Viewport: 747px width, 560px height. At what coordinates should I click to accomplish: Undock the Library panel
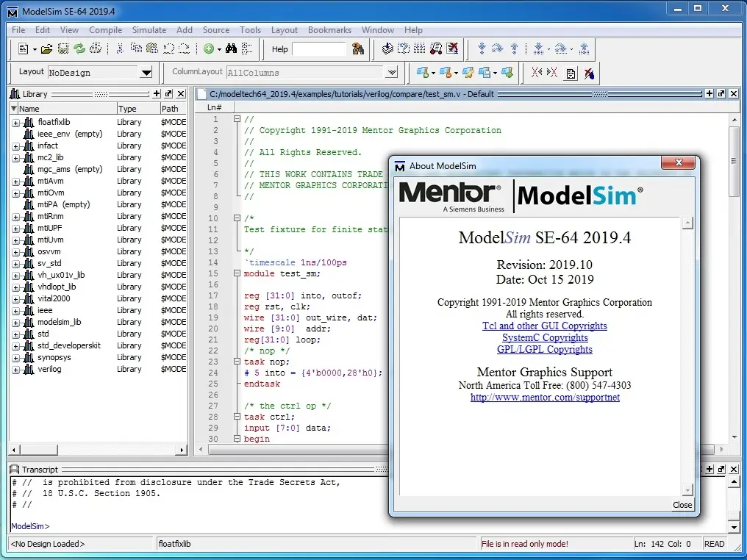(168, 94)
